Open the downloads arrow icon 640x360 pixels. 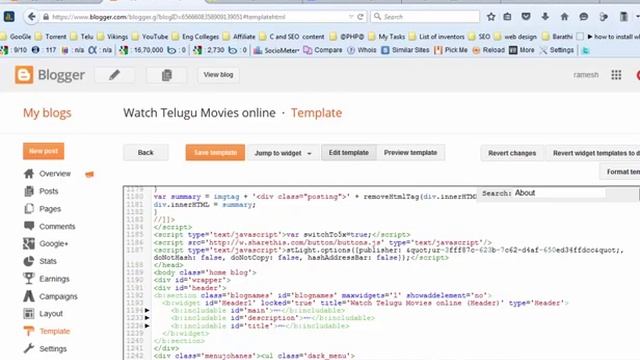(x=545, y=17)
